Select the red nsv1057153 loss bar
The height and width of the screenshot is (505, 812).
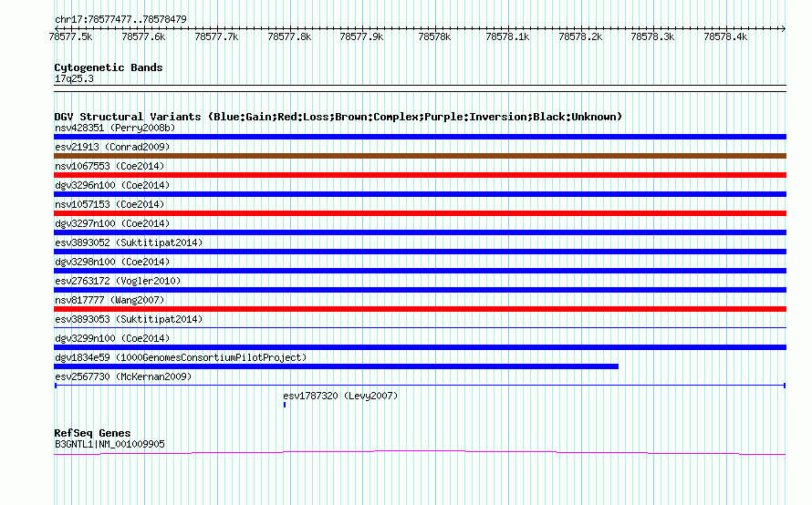420,213
